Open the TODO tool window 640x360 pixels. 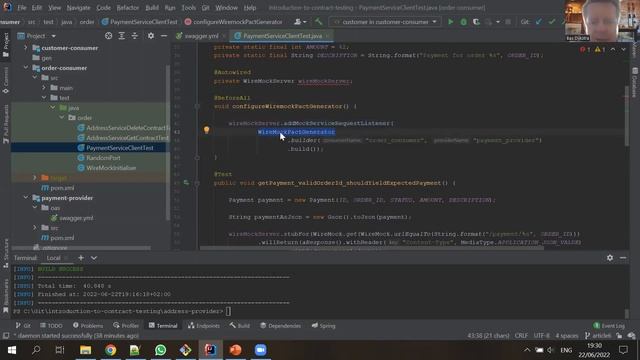51,325
